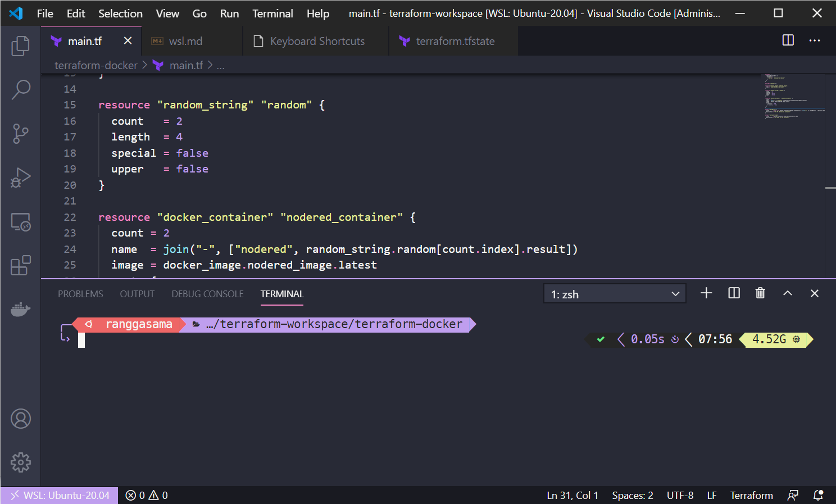Open the Search view
The width and height of the screenshot is (836, 504).
point(21,89)
